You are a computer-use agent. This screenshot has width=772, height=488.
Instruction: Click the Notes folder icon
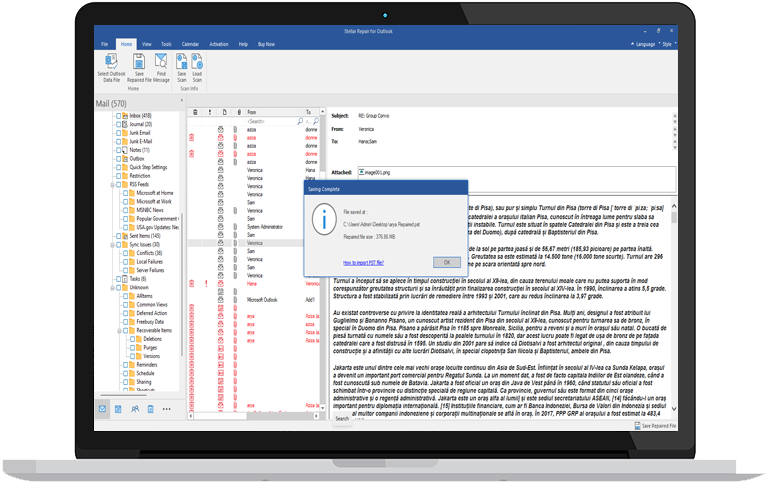click(x=125, y=150)
